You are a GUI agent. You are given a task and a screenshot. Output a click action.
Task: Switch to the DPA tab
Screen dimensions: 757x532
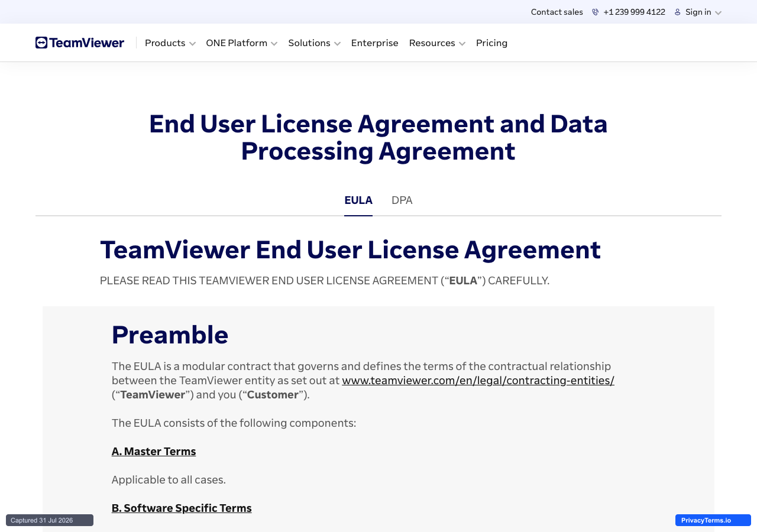[x=402, y=200]
